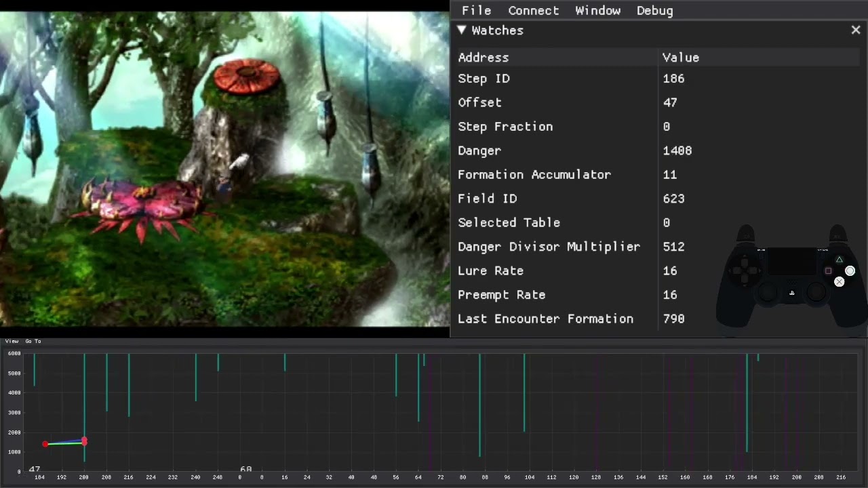Click the controller touchpad area
This screenshot has height=488, width=868.
(x=791, y=262)
